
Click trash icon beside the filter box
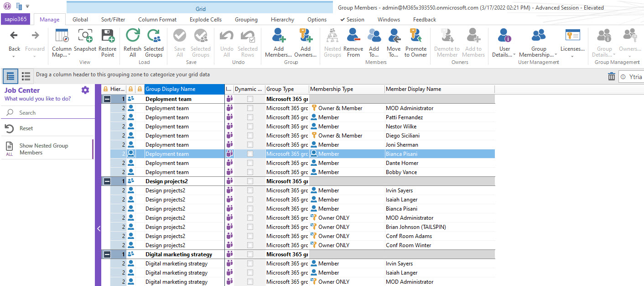pos(612,77)
